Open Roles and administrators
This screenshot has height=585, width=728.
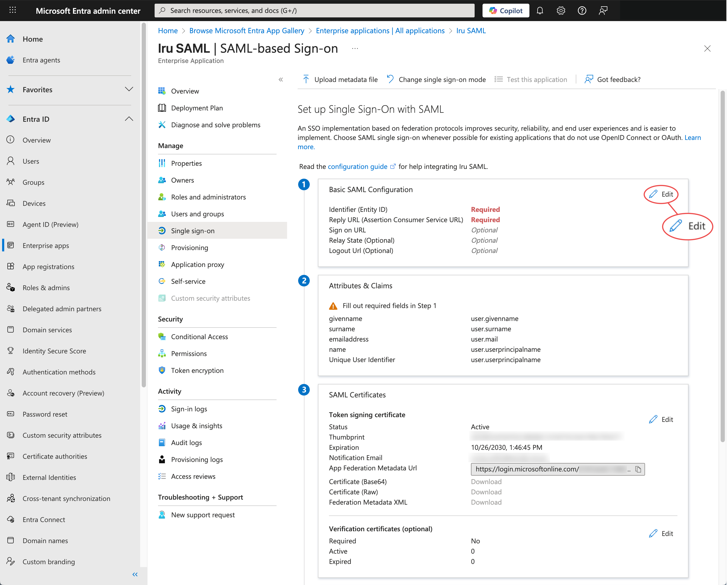(208, 197)
